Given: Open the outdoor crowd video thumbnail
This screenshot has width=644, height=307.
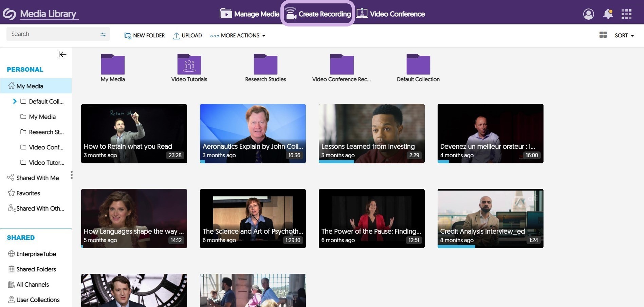Looking at the screenshot, I should 253,290.
